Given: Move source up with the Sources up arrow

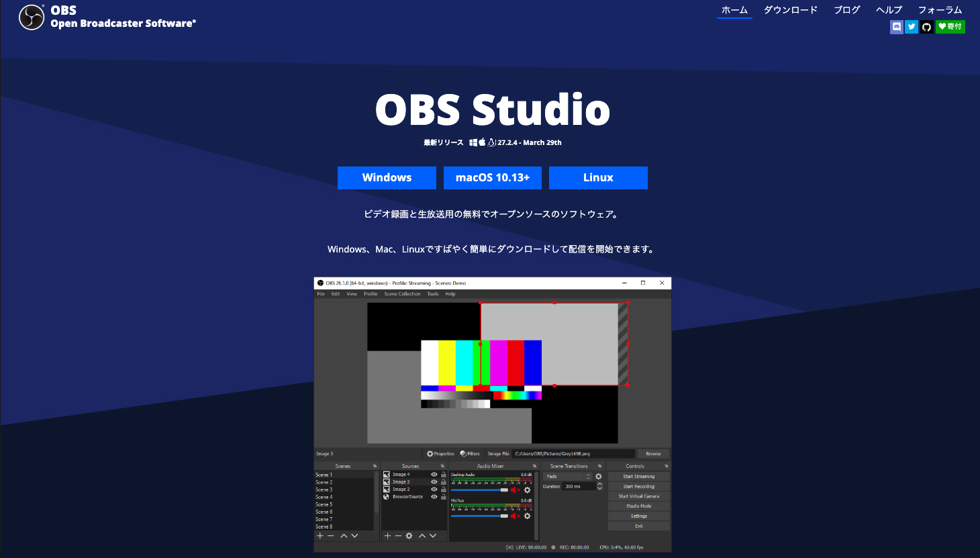Looking at the screenshot, I should click(x=422, y=536).
